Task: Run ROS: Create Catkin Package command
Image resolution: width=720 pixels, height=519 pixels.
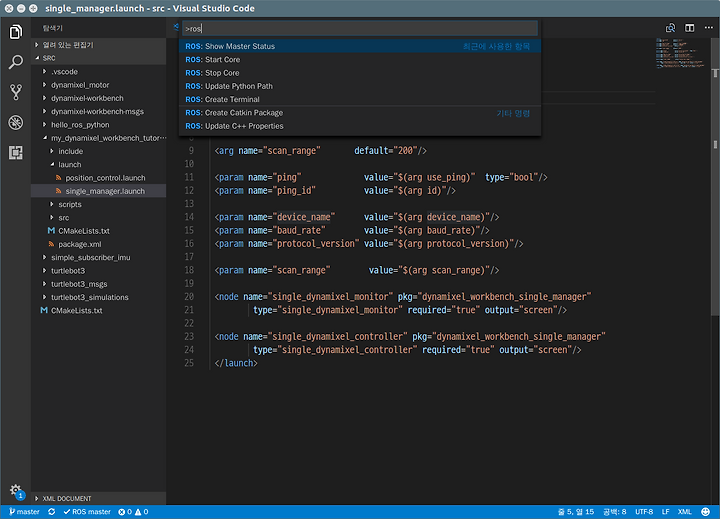Action: pos(360,113)
